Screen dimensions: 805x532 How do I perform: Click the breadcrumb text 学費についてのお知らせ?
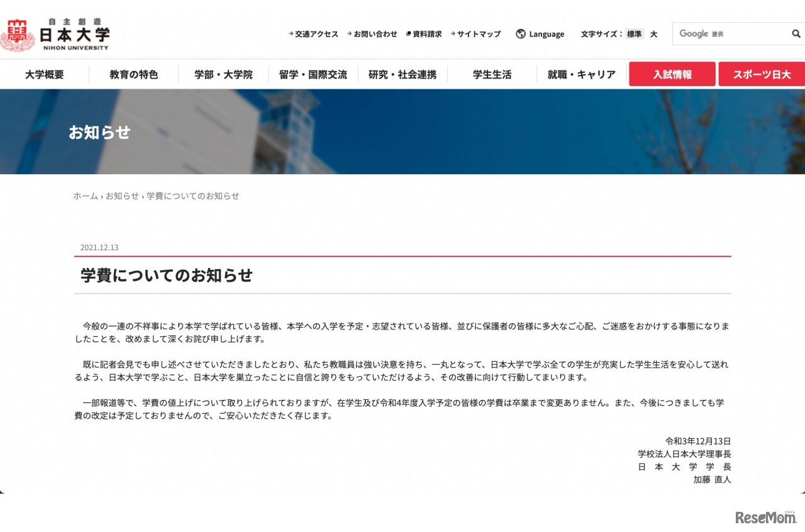tap(193, 196)
